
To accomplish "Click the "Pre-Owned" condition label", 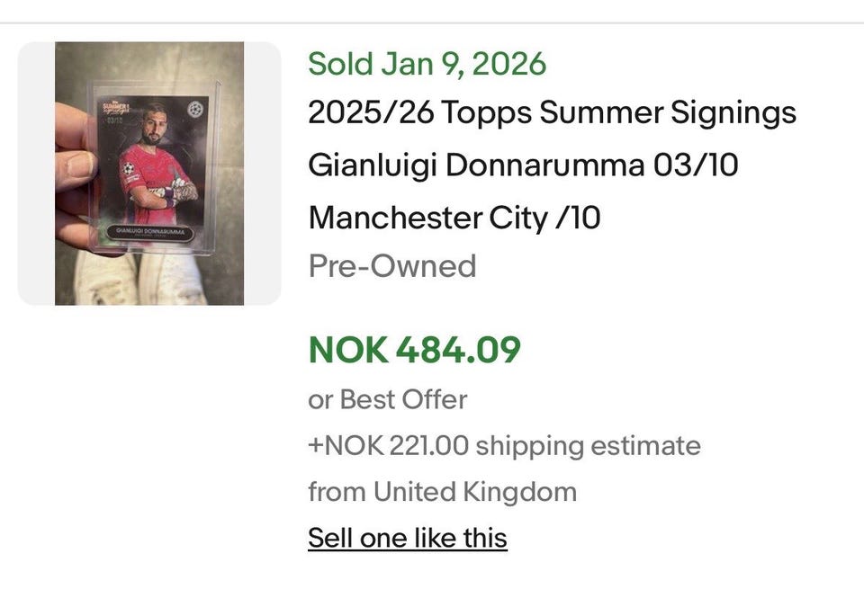I will (391, 266).
